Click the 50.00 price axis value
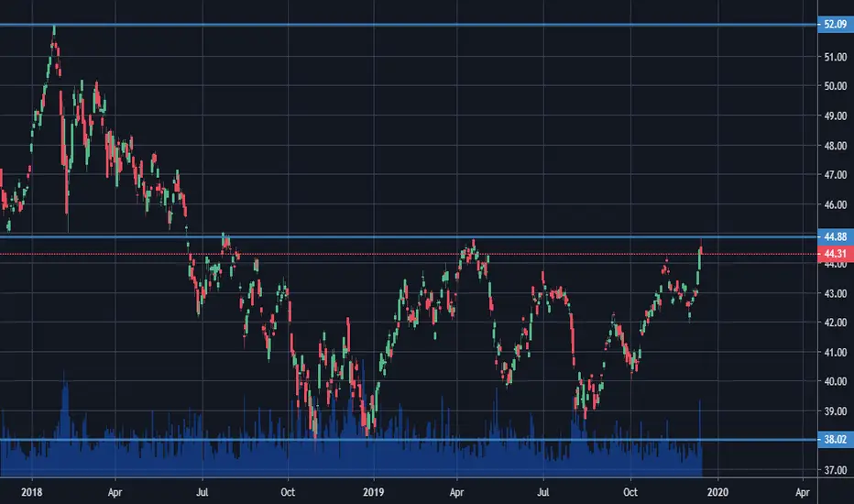 pyautogui.click(x=836, y=86)
